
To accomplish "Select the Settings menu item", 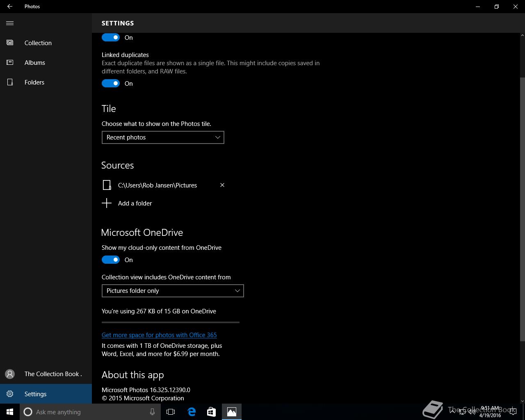I will point(46,394).
